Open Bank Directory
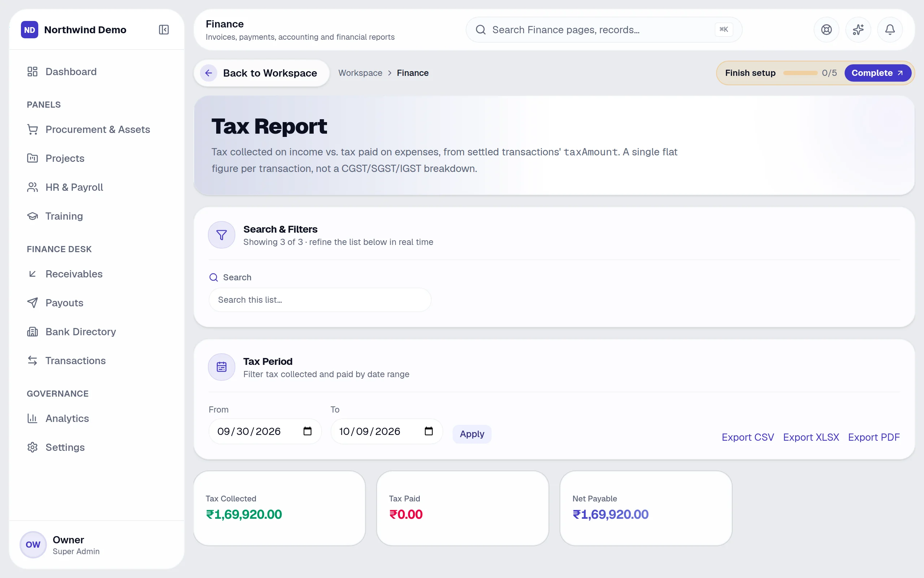The image size is (924, 578). 97,332
